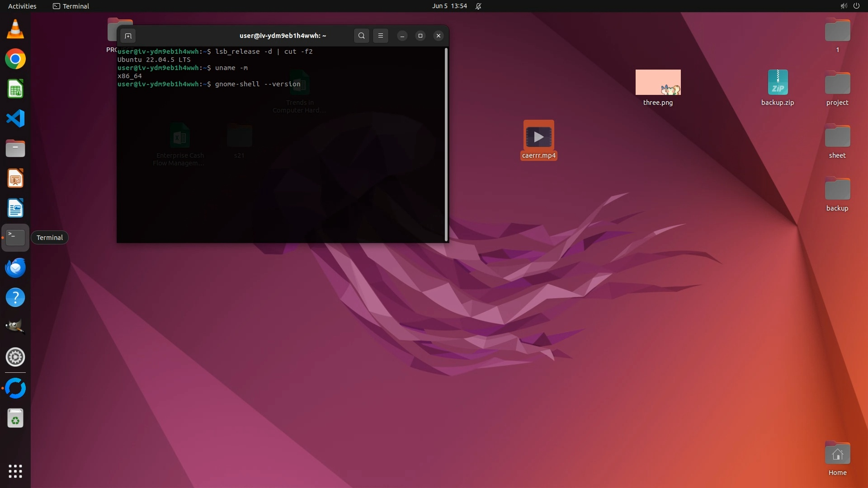The width and height of the screenshot is (868, 488).
Task: Open the Terminal app menu in top bar
Action: coord(71,6)
